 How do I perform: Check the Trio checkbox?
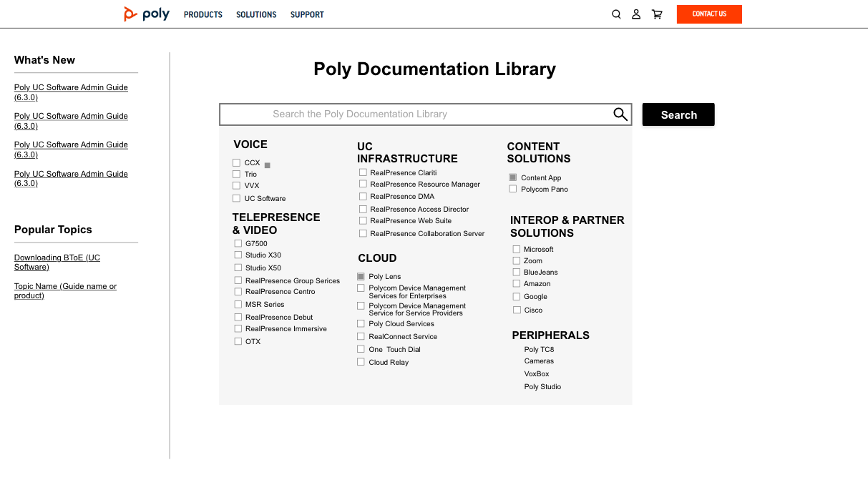click(x=236, y=174)
